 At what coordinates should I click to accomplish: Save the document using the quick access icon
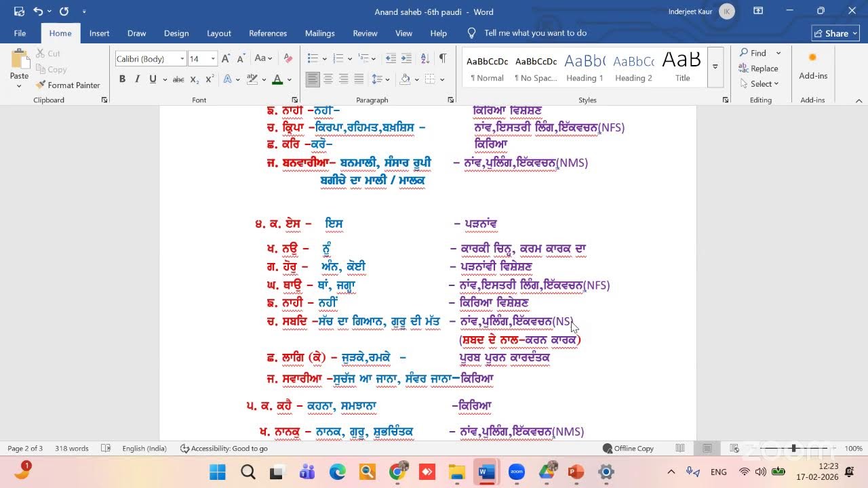coord(19,12)
